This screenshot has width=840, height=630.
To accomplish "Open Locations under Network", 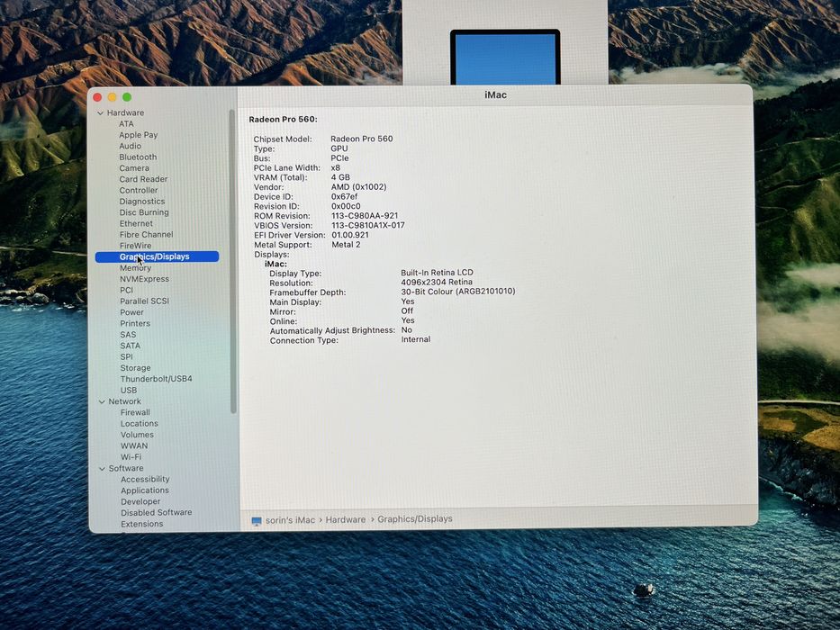I will (140, 424).
